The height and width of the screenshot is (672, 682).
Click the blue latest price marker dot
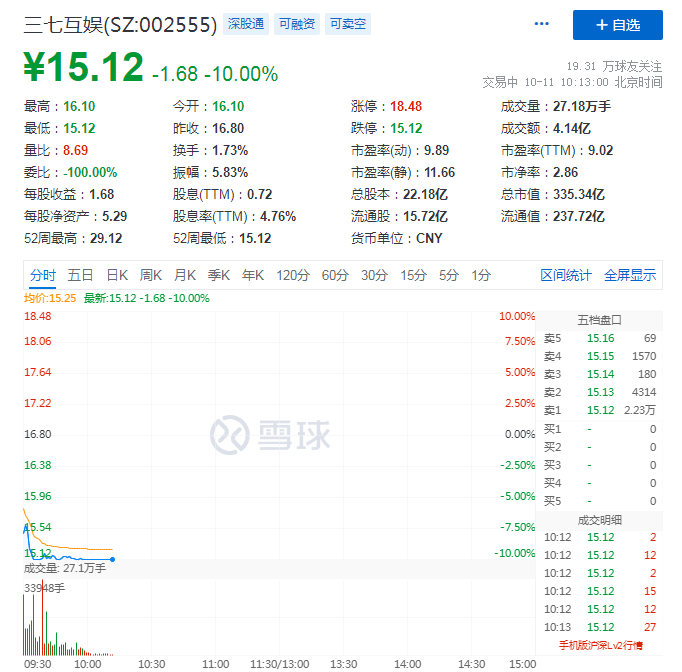click(x=112, y=559)
